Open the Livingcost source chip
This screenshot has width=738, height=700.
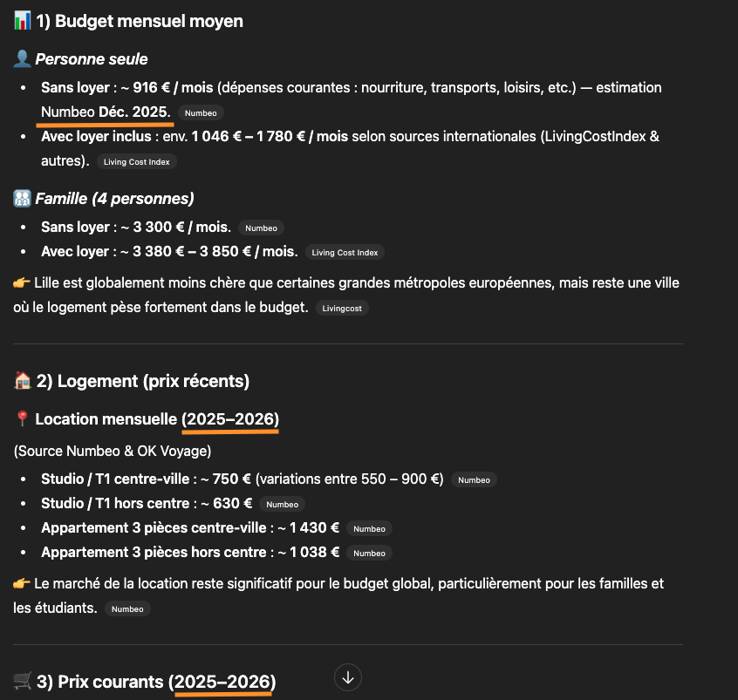(x=341, y=309)
